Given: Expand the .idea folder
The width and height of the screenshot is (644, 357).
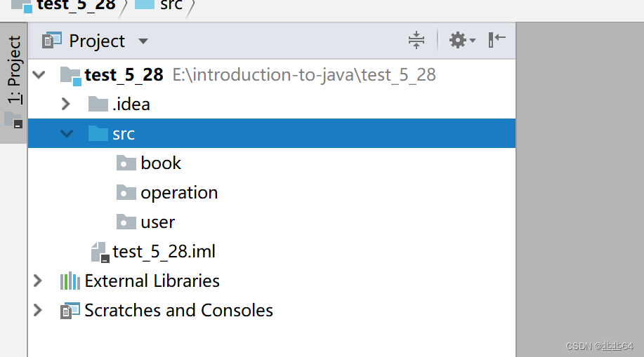Looking at the screenshot, I should [x=66, y=105].
